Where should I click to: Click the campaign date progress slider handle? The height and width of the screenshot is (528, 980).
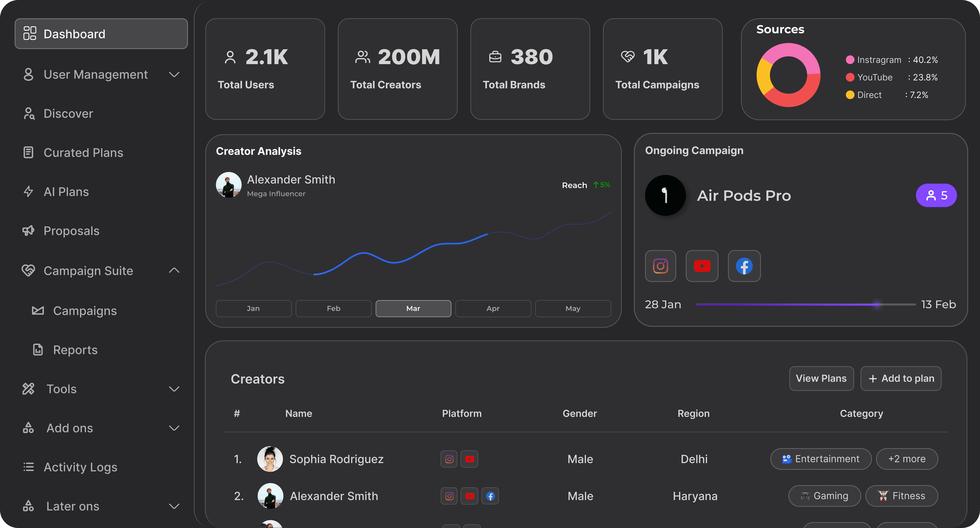(877, 305)
